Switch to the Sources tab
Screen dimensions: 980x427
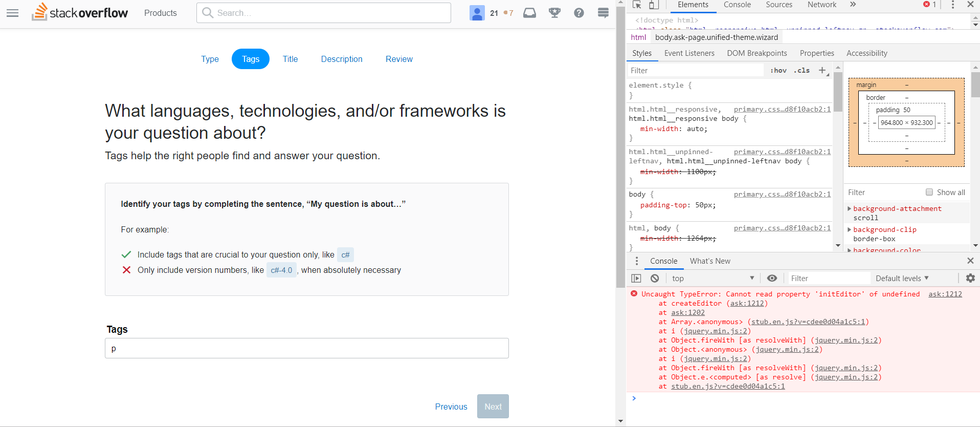(779, 5)
